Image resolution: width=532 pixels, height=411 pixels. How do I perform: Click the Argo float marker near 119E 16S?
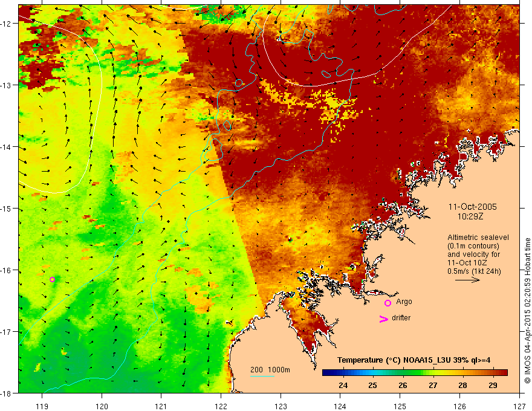[x=52, y=279]
